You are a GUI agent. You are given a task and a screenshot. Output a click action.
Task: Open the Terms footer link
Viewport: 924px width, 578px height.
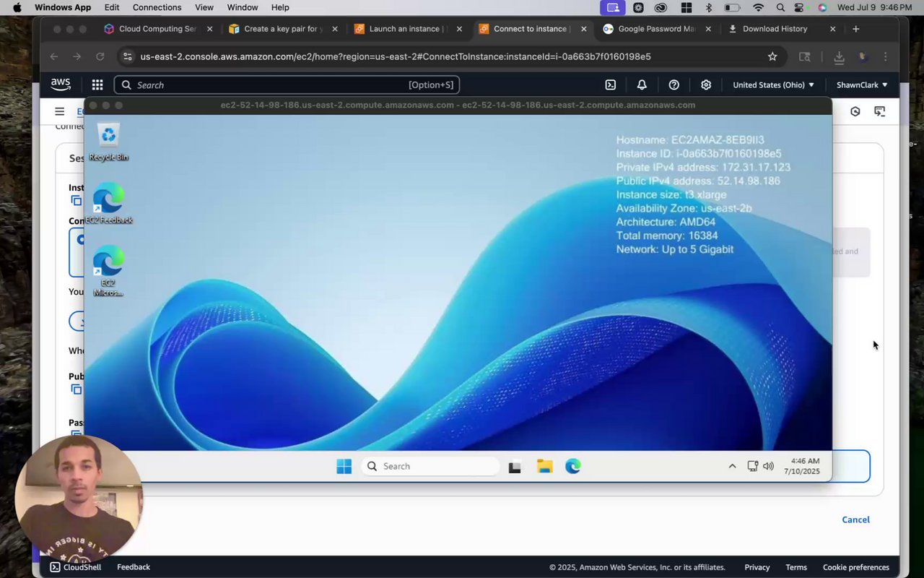(x=796, y=567)
